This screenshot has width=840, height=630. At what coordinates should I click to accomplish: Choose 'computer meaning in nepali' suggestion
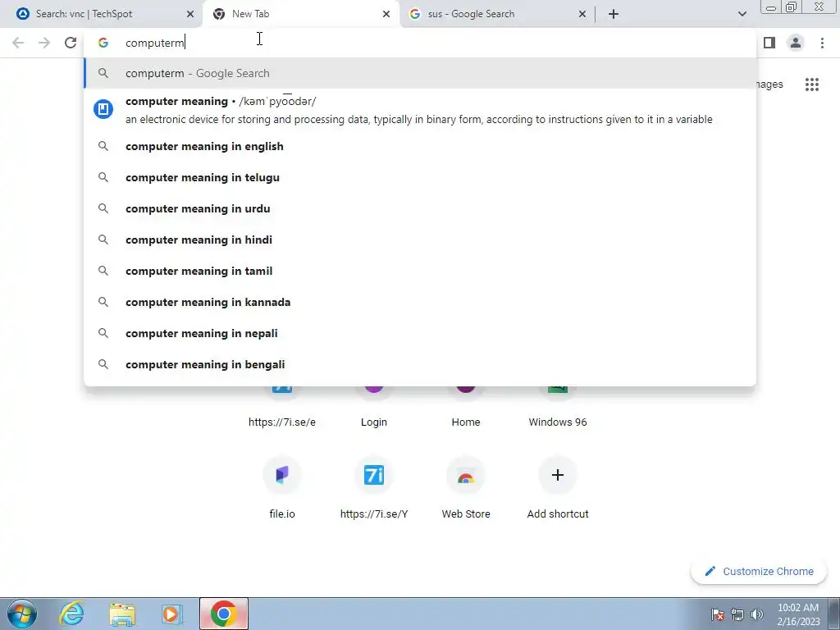point(420,333)
